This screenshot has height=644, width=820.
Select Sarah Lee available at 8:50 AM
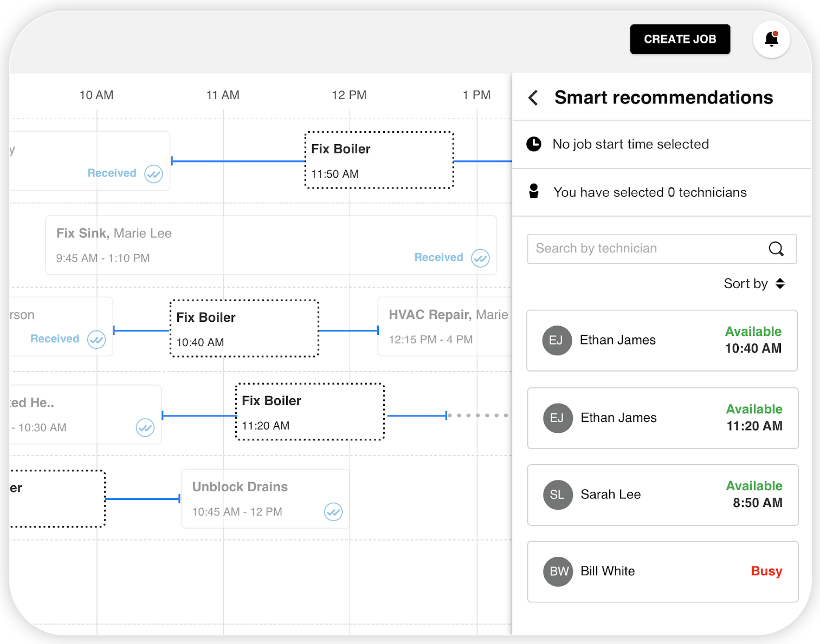pyautogui.click(x=662, y=495)
